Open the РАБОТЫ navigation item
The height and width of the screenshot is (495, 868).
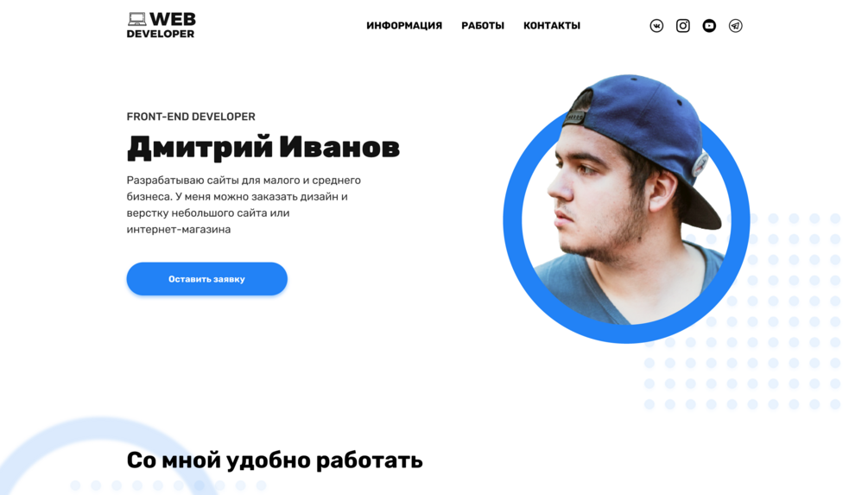pos(483,25)
